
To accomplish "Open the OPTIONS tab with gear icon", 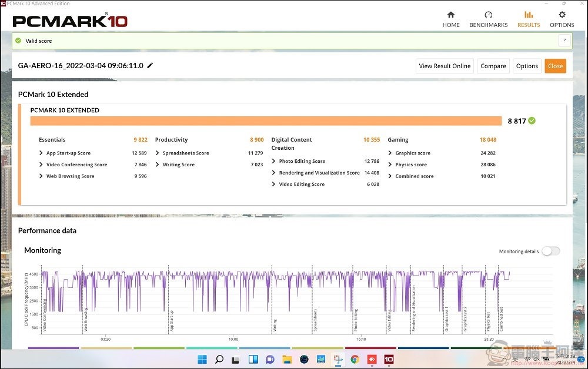I will [562, 19].
